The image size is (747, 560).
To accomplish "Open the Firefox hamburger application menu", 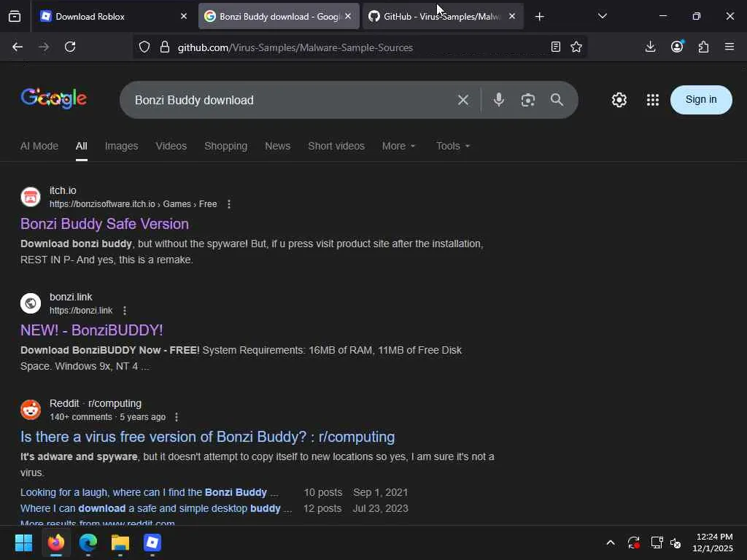I will click(x=729, y=47).
